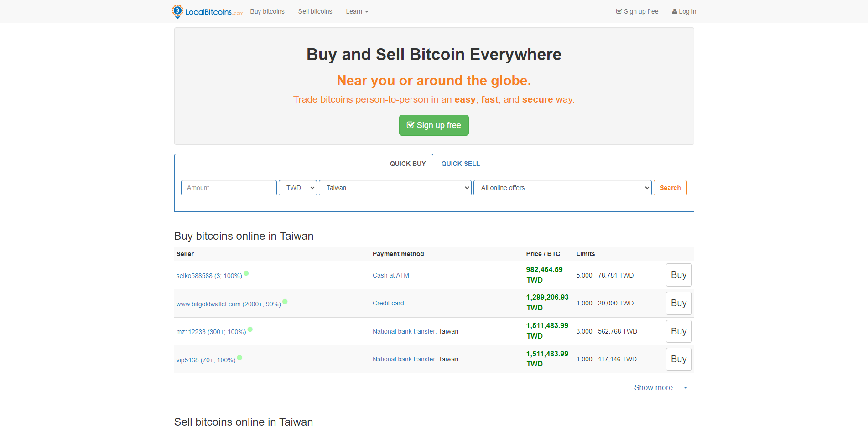Click the online status dot beside www.bitgoldwallet.com
Image resolution: width=868 pixels, height=427 pixels.
point(285,302)
